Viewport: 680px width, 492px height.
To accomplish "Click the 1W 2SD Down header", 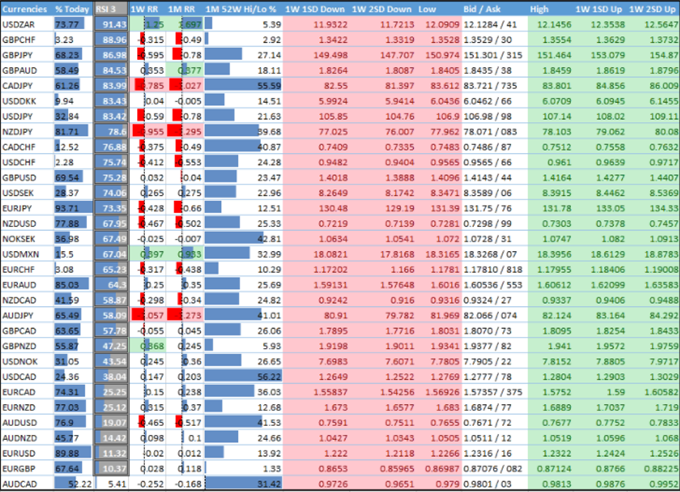I will pos(382,9).
